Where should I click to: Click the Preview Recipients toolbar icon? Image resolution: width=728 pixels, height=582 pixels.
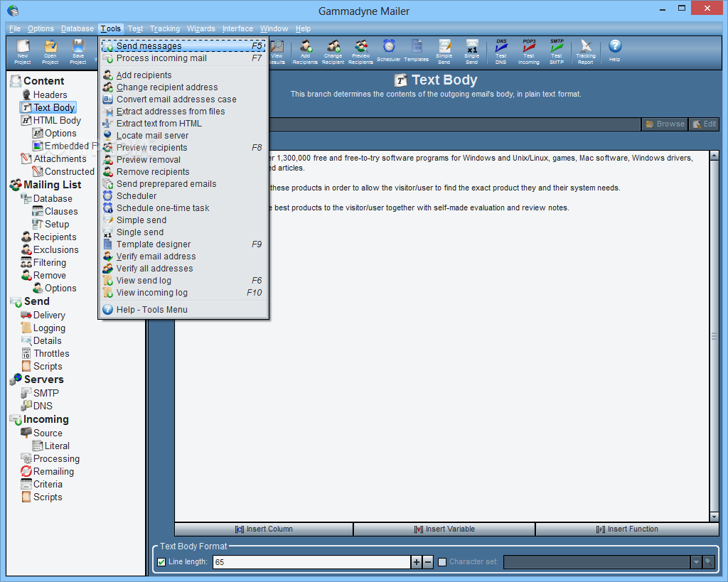[360, 51]
